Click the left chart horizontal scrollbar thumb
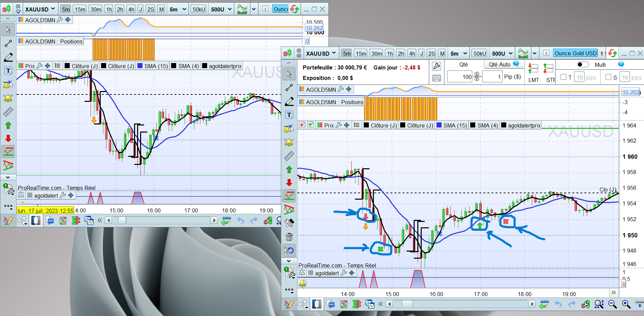Viewport: 644px width, 316px height. [x=122, y=220]
